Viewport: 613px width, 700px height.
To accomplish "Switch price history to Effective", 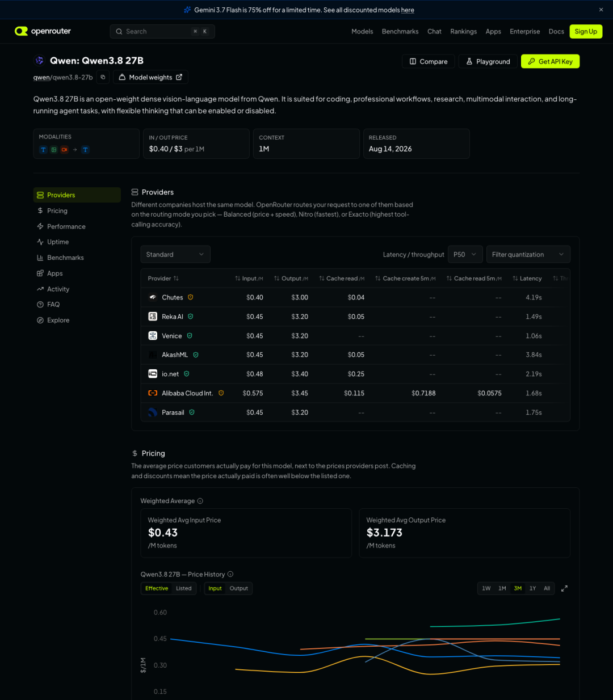I will click(157, 588).
